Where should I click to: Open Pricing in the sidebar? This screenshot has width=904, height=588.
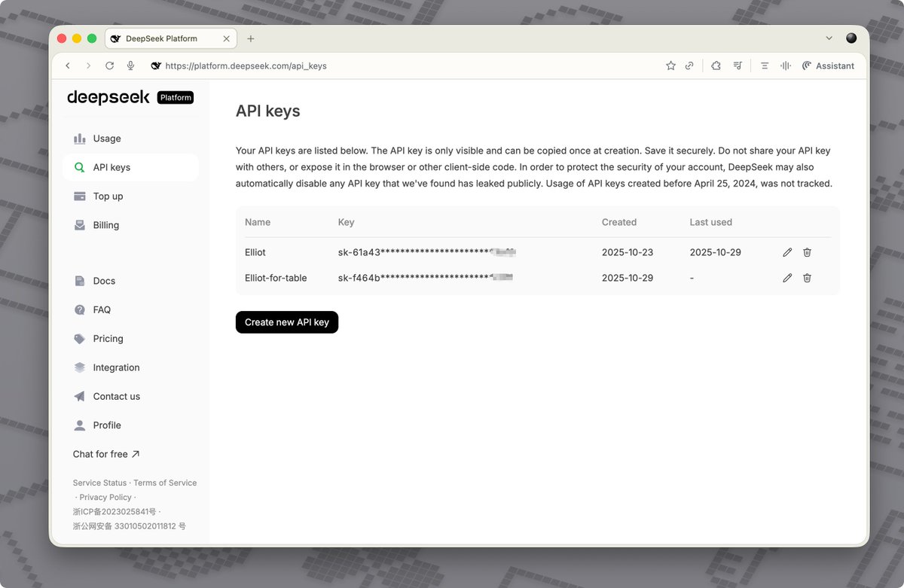click(130, 339)
